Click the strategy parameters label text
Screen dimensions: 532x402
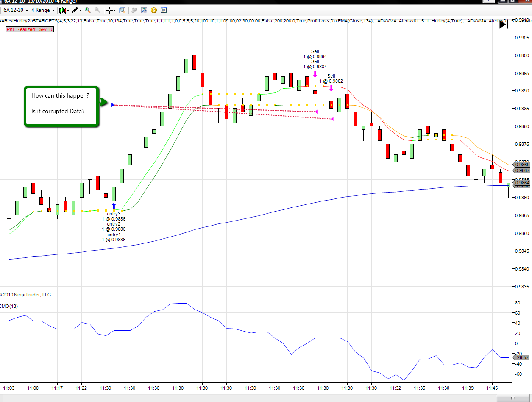point(168,20)
